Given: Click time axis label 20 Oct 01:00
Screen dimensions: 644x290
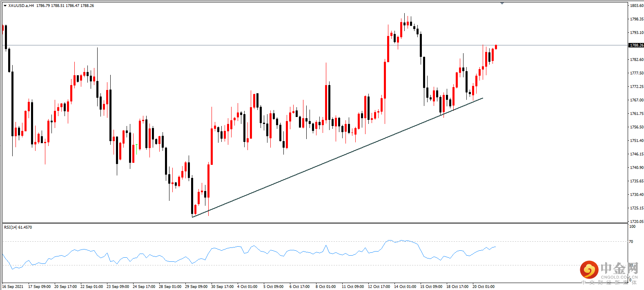Looking at the screenshot, I should (484, 287).
